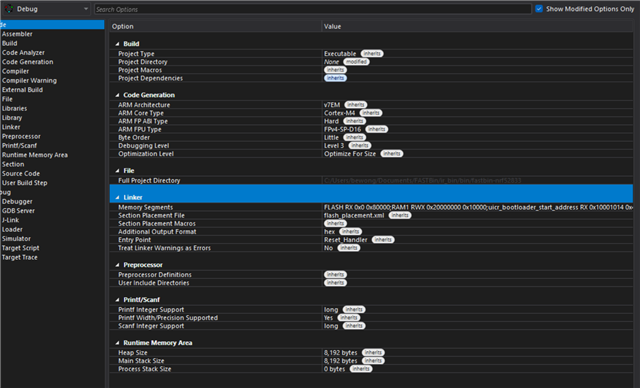Select File category in the sidebar

point(7,99)
